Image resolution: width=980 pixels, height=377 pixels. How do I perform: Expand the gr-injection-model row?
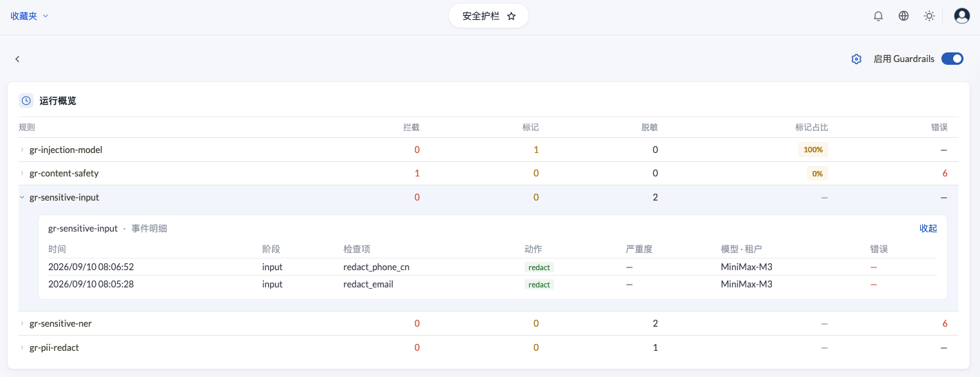[x=22, y=150]
